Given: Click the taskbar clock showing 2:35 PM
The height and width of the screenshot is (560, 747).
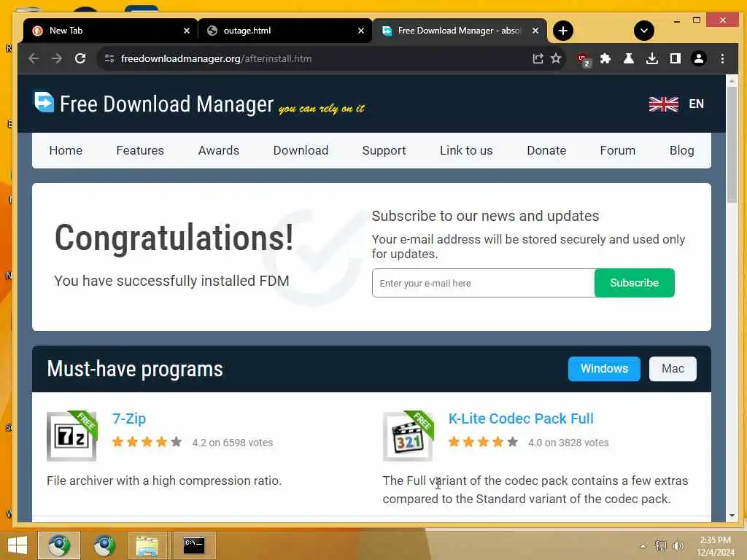Looking at the screenshot, I should (716, 546).
